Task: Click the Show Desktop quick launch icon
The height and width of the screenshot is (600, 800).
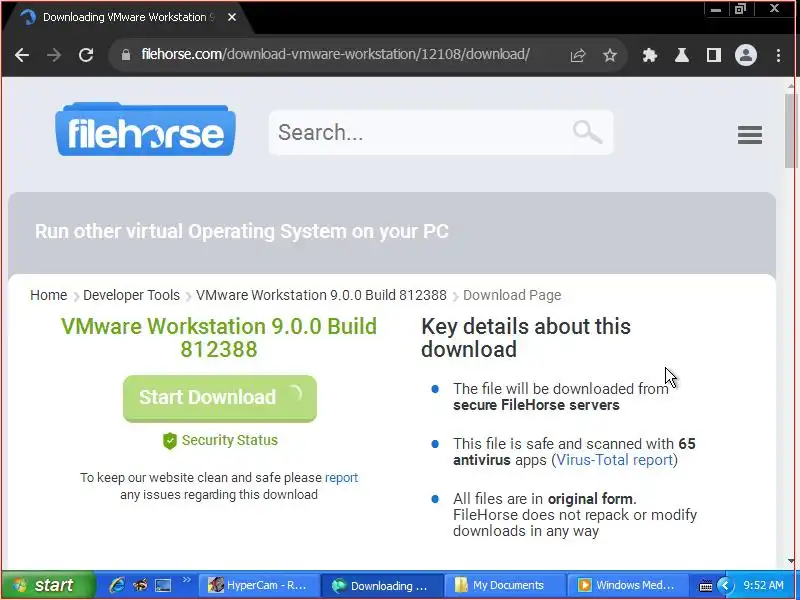Action: pos(163,585)
